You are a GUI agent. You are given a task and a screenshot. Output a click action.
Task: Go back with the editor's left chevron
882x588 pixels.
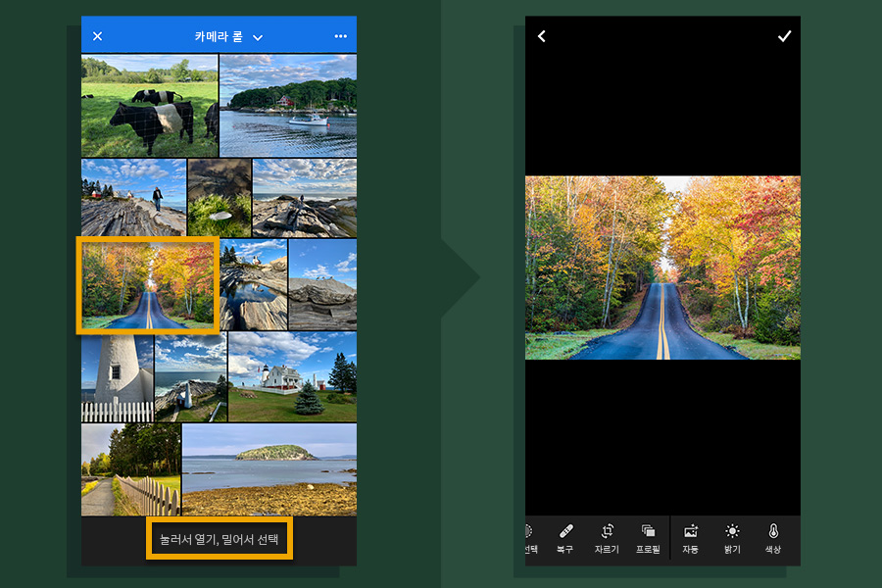point(541,36)
